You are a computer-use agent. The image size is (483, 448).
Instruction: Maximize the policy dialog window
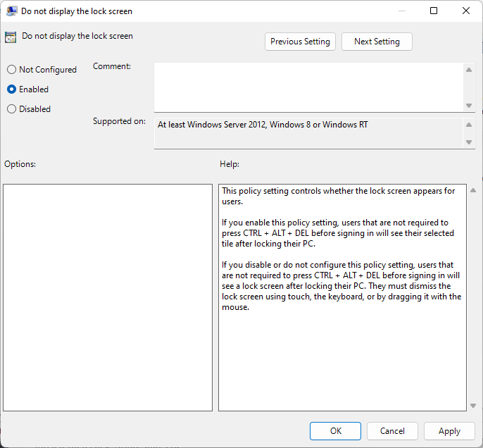point(434,11)
